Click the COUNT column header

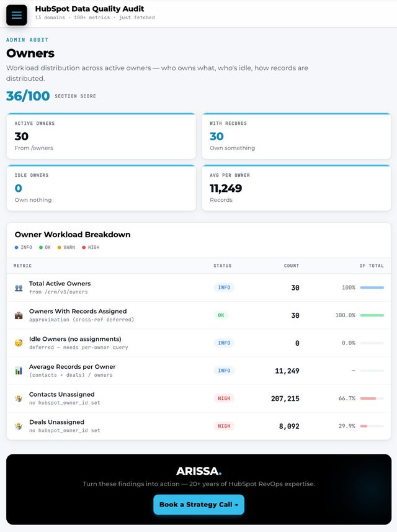tap(292, 266)
